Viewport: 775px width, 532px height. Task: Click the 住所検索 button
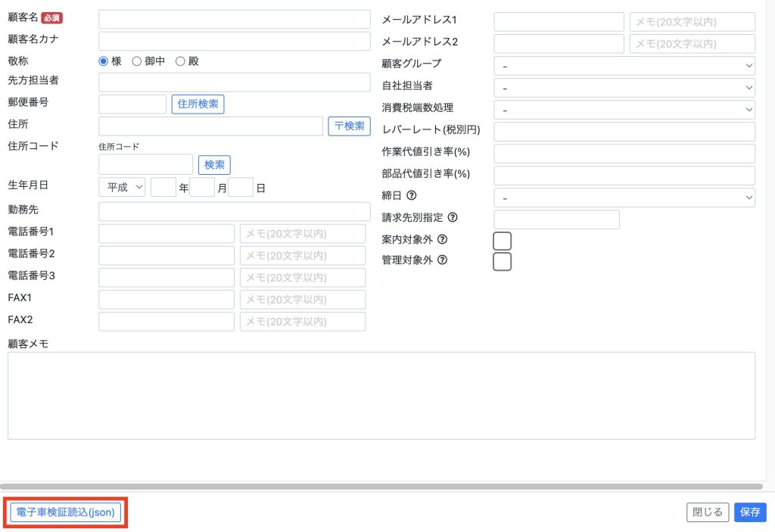(198, 104)
